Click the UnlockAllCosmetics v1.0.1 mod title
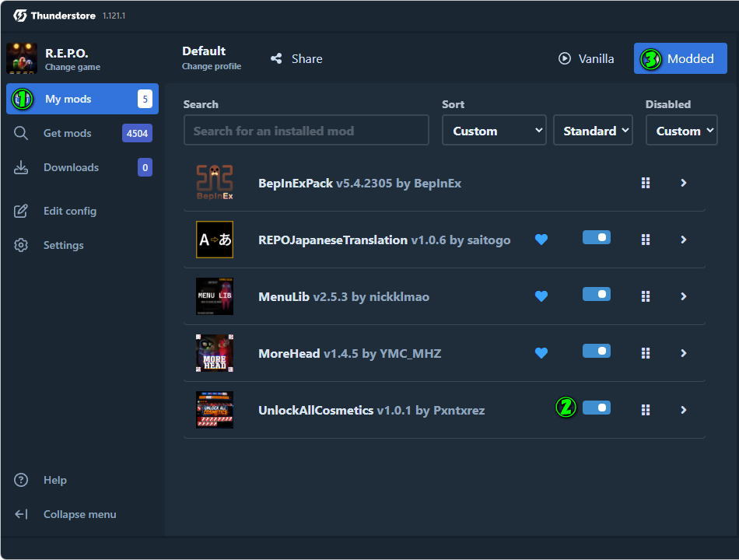The width and height of the screenshot is (739, 560). (371, 410)
